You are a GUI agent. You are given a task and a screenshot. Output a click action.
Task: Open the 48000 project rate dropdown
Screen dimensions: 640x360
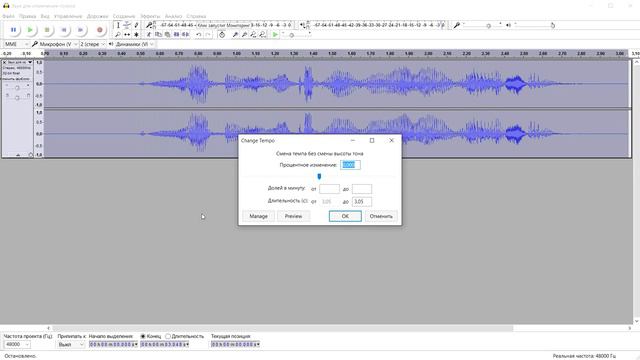[x=17, y=344]
